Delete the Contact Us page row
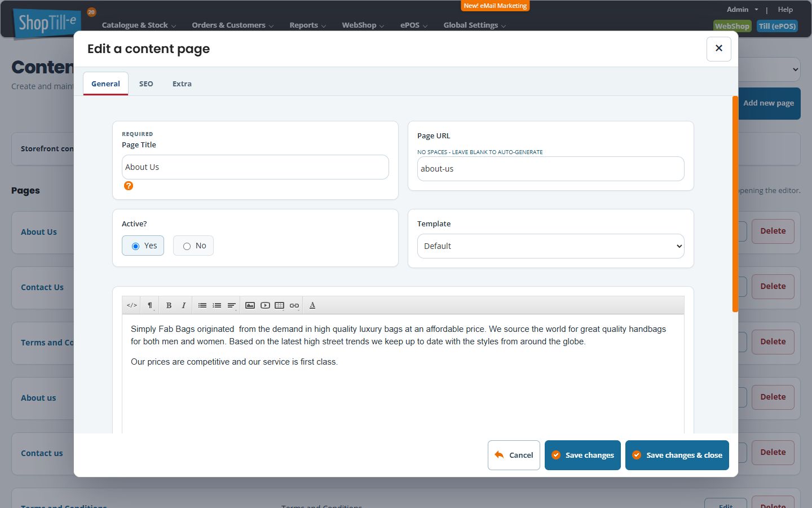The width and height of the screenshot is (812, 508). coord(773,286)
